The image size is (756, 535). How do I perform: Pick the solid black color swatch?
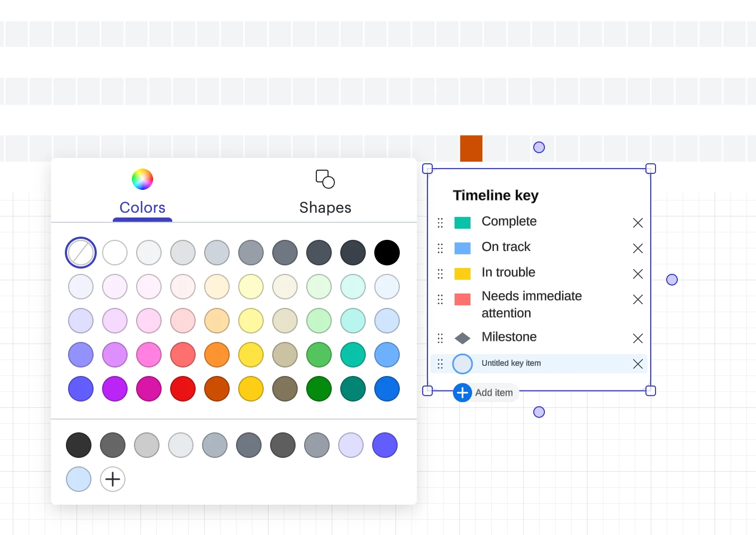pyautogui.click(x=387, y=253)
